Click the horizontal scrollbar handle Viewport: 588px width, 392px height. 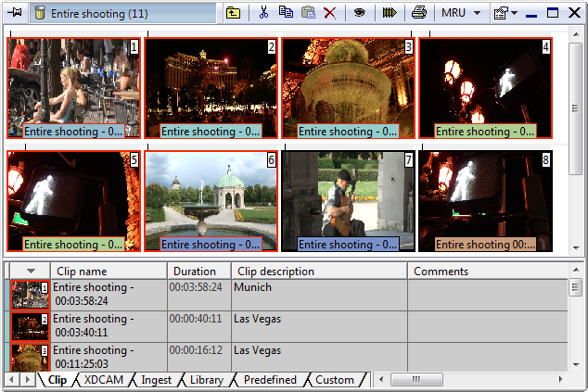416,379
